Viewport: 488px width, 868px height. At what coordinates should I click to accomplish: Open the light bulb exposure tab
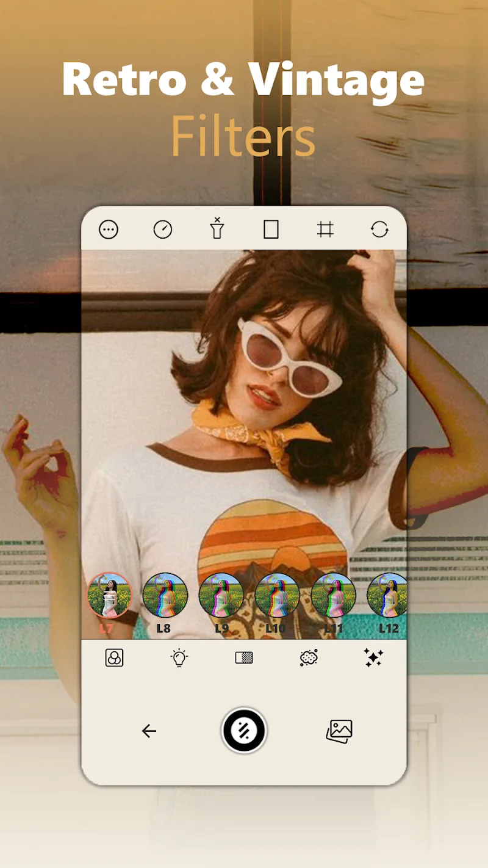coord(179,657)
